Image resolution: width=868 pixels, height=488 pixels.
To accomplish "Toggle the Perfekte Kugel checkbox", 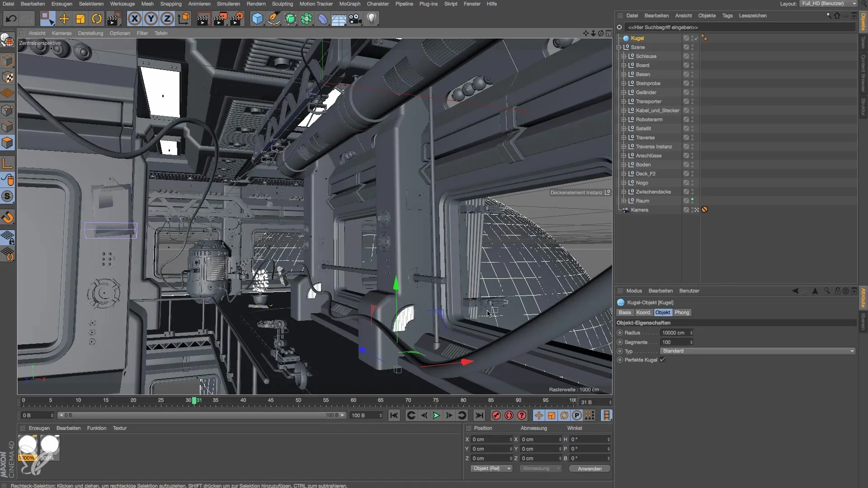I will click(x=662, y=360).
